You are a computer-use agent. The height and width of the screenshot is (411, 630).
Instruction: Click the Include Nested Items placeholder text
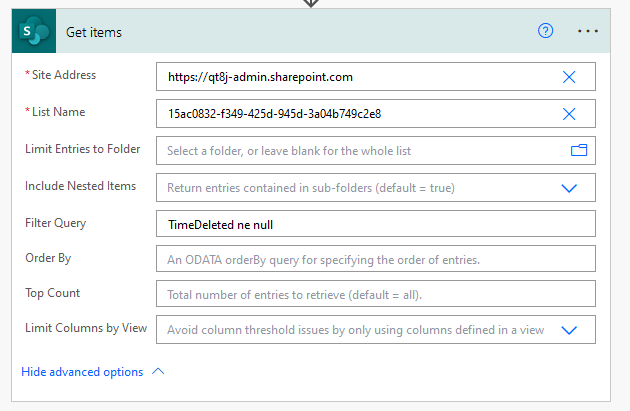[x=331, y=187]
